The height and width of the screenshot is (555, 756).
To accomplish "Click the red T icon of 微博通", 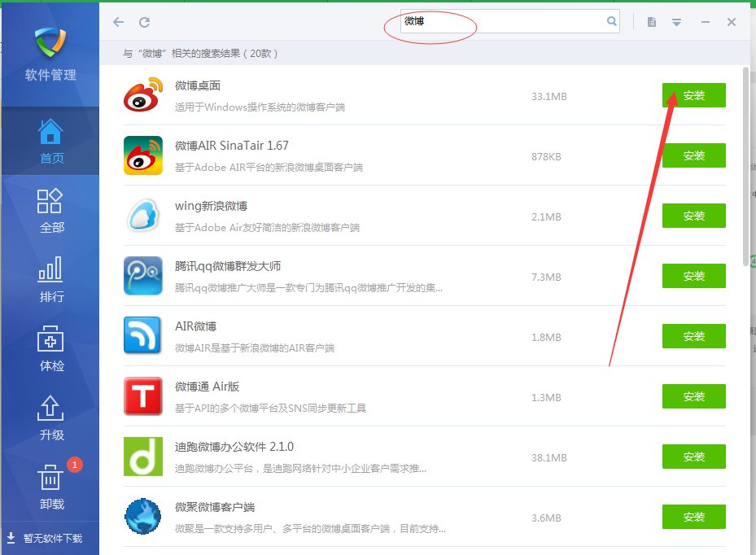I will click(x=142, y=396).
